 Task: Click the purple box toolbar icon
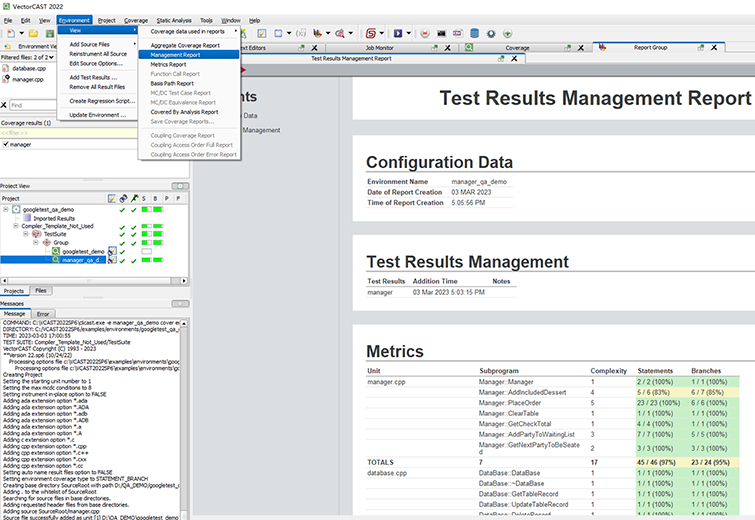[x=457, y=33]
